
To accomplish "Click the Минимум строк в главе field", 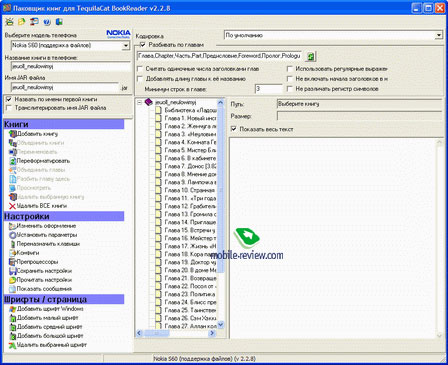I will [x=269, y=89].
